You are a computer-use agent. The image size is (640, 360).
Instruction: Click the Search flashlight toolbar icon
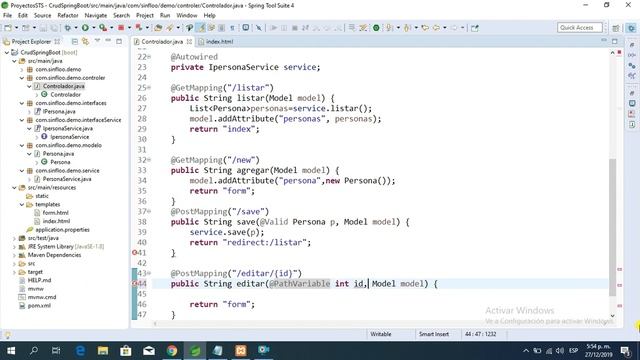coord(169,28)
